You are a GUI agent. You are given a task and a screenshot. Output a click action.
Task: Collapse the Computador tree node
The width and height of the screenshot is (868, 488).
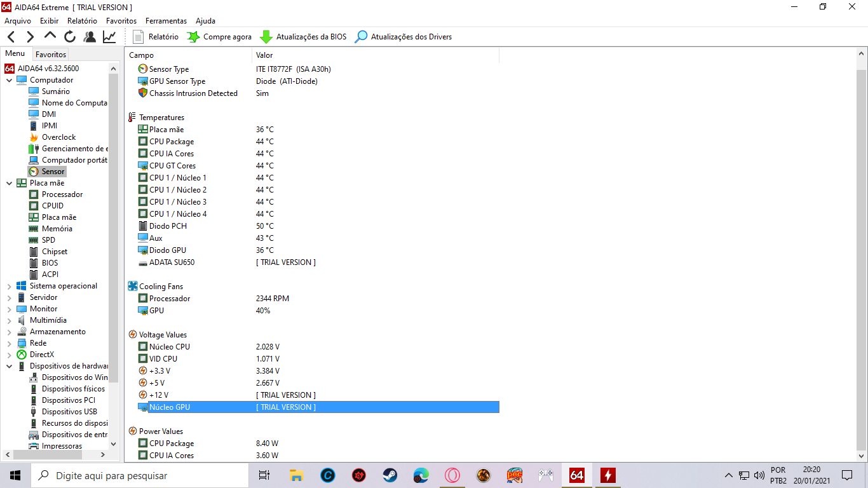point(9,80)
